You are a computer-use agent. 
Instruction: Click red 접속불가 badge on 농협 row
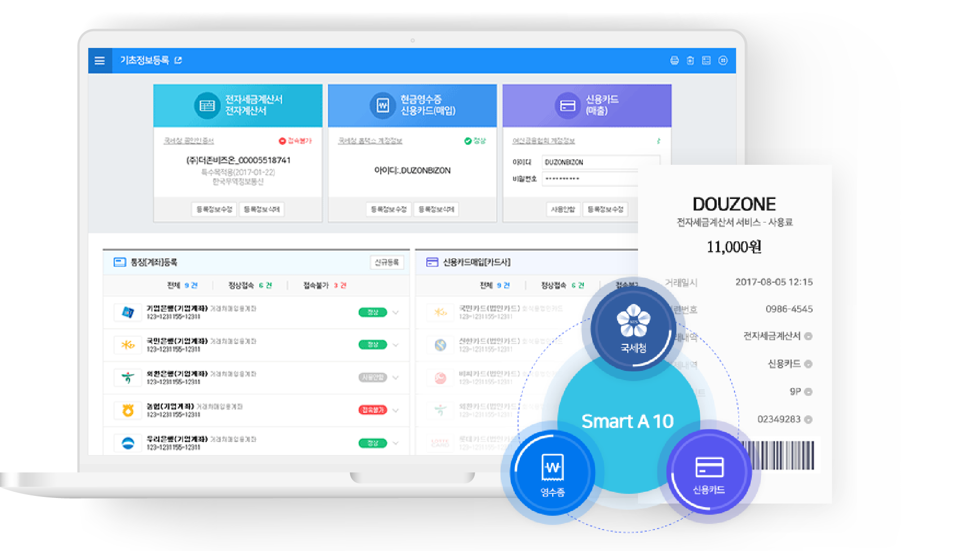pos(373,410)
